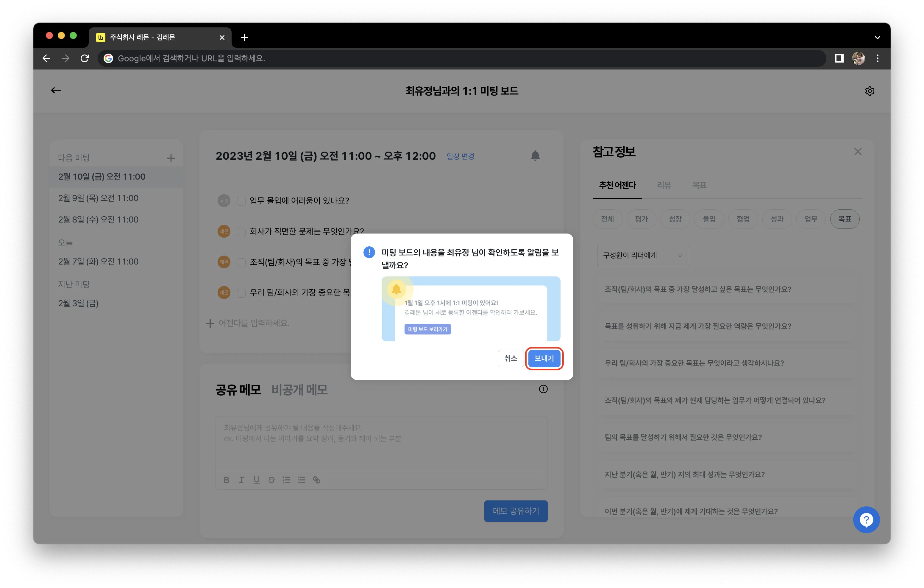Click the 취소 button in the dialog
The width and height of the screenshot is (924, 588).
[510, 358]
